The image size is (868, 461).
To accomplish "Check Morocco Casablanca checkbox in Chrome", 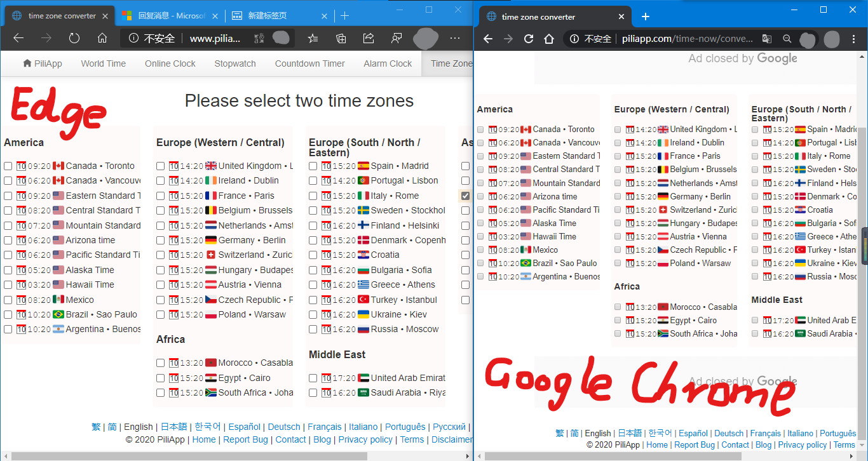I will [x=618, y=307].
